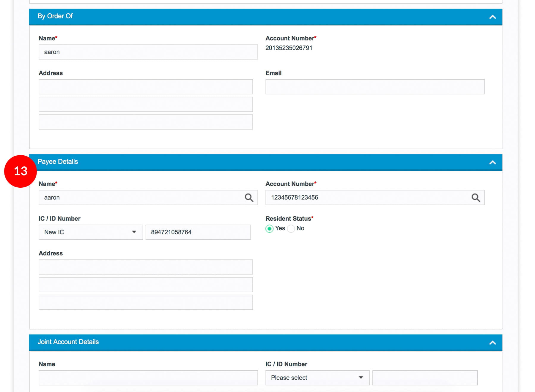535x392 pixels.
Task: Collapse the Joint Account Details section
Action: point(492,343)
